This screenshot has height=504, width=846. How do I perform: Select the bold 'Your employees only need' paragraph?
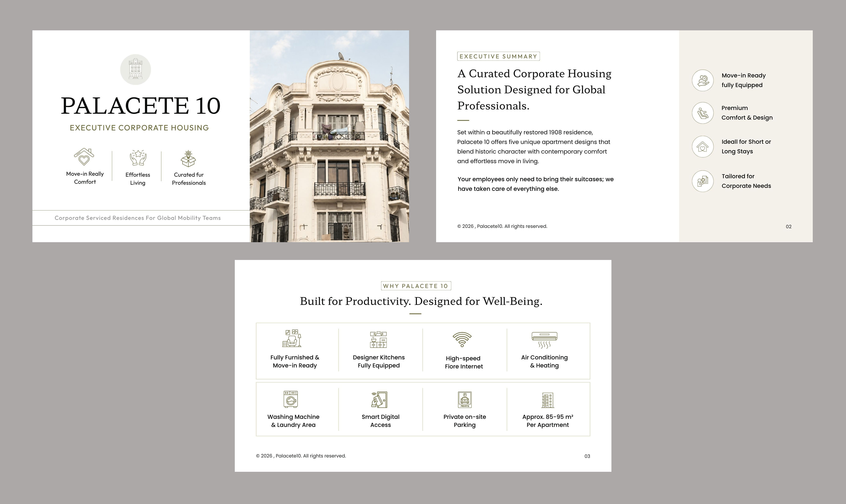tap(536, 184)
